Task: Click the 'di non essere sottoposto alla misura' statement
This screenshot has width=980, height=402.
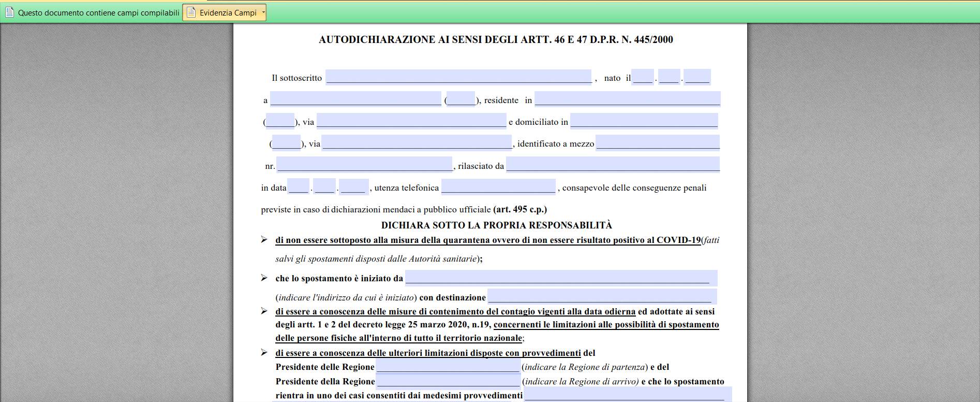Action: click(488, 240)
